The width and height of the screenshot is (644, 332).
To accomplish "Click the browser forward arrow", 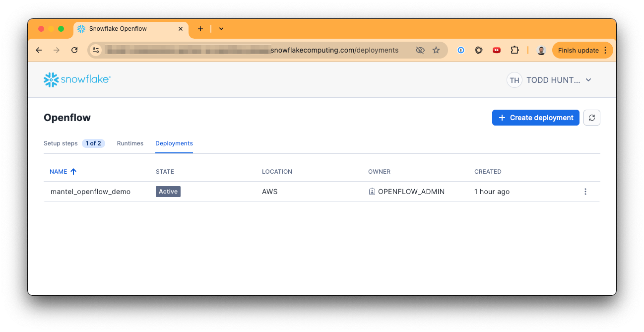I will [x=57, y=50].
